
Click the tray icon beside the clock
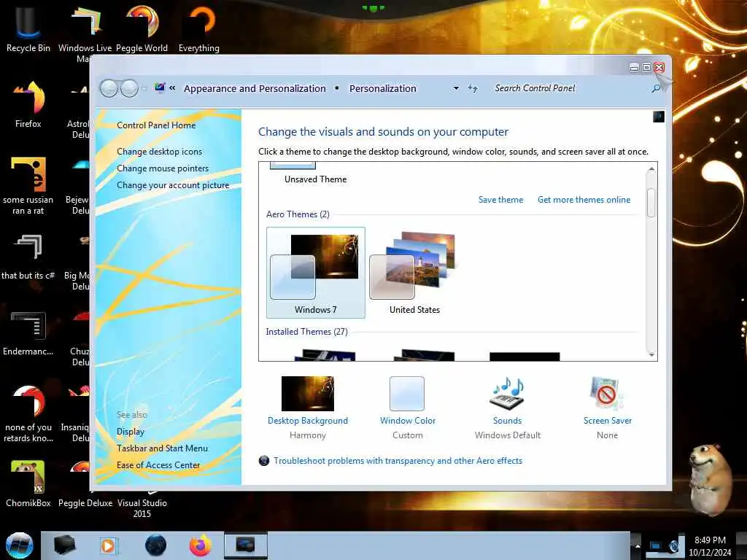(x=673, y=545)
